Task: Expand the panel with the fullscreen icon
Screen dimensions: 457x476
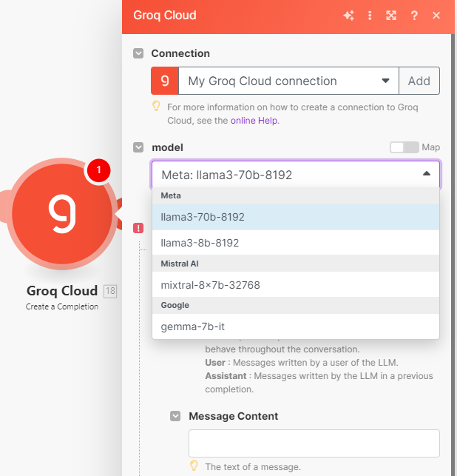Action: pyautogui.click(x=391, y=16)
